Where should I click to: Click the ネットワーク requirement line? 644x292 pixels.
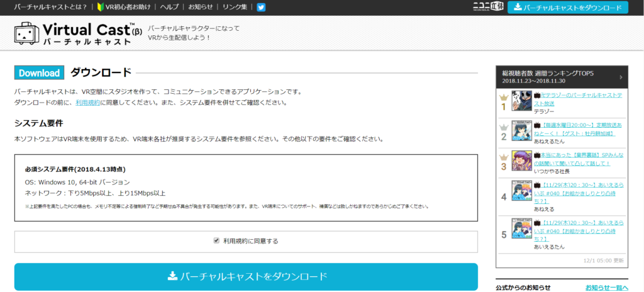96,193
